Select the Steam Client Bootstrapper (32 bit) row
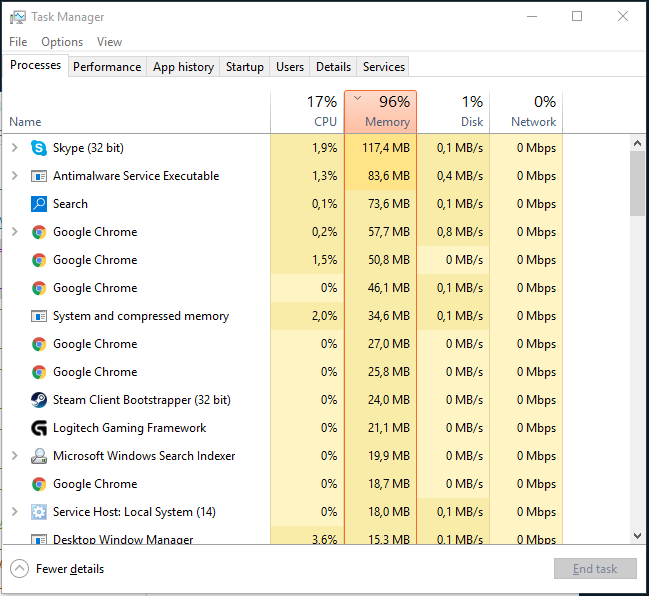This screenshot has width=649, height=596. pos(282,400)
